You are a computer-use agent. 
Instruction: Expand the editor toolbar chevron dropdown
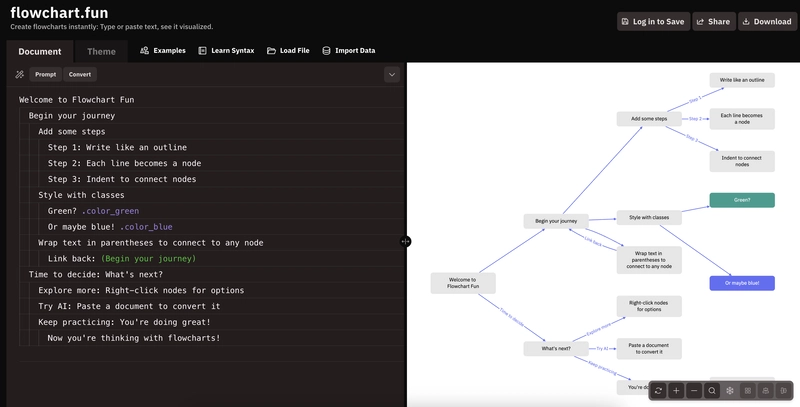tap(392, 74)
